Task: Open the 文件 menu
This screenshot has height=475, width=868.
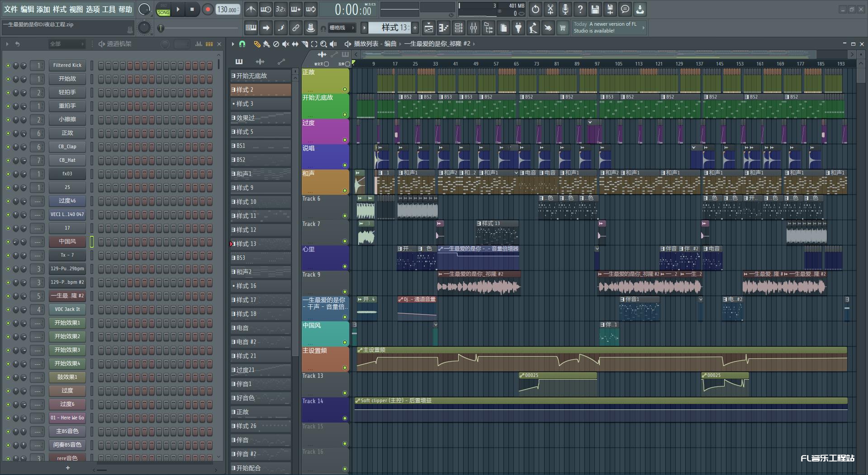Action: coord(11,9)
